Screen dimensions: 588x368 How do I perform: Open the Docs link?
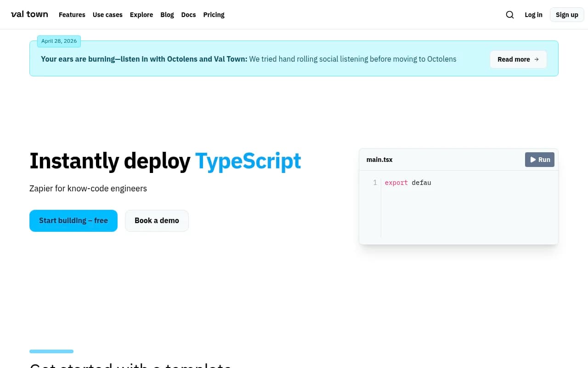click(188, 15)
